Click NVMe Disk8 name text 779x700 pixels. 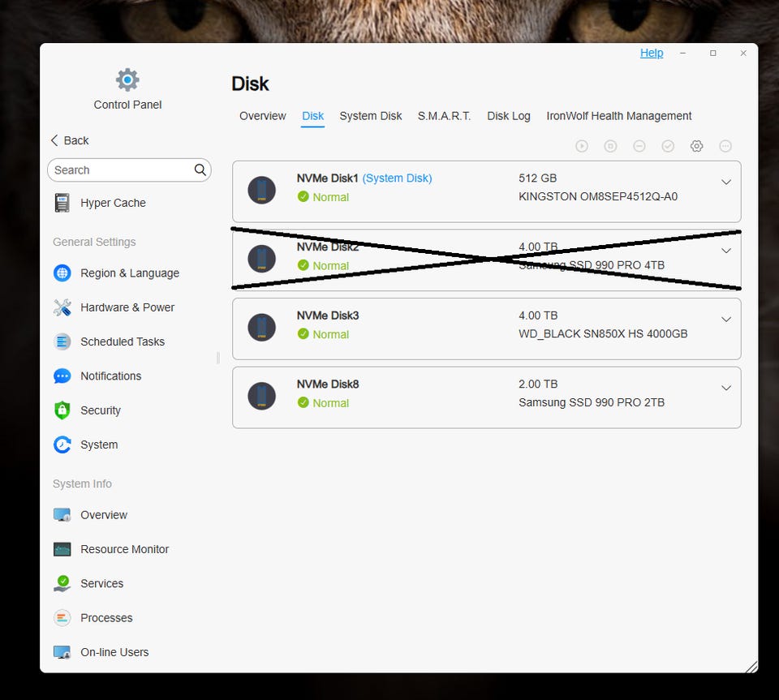pyautogui.click(x=327, y=384)
